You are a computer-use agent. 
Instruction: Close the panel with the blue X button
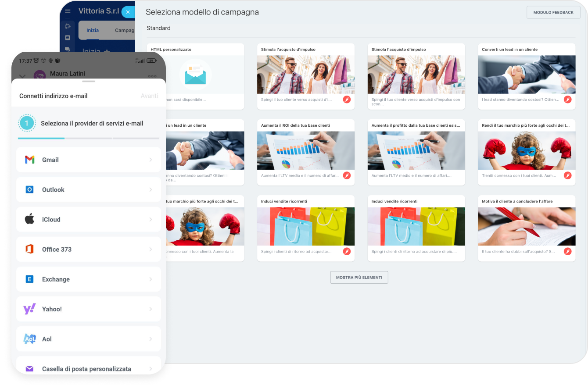[128, 12]
